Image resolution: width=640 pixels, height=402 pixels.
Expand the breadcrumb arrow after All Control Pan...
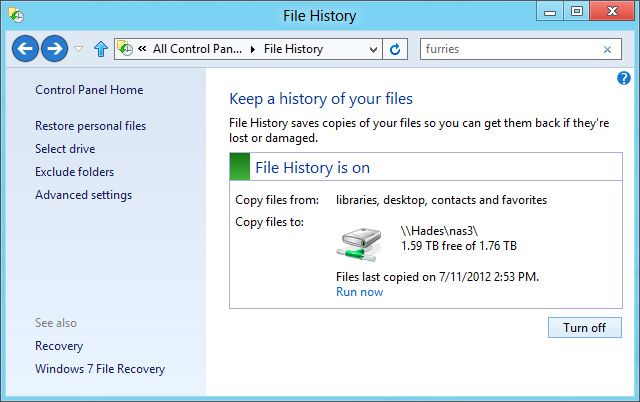[253, 49]
